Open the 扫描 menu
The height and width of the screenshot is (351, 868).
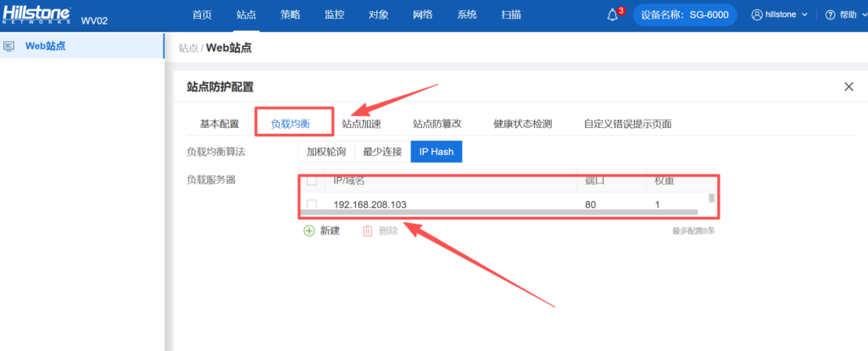511,15
